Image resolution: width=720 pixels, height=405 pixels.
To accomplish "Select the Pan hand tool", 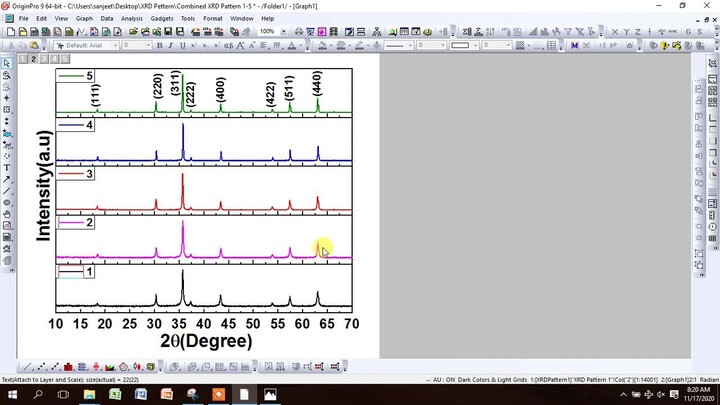I will 6,214.
